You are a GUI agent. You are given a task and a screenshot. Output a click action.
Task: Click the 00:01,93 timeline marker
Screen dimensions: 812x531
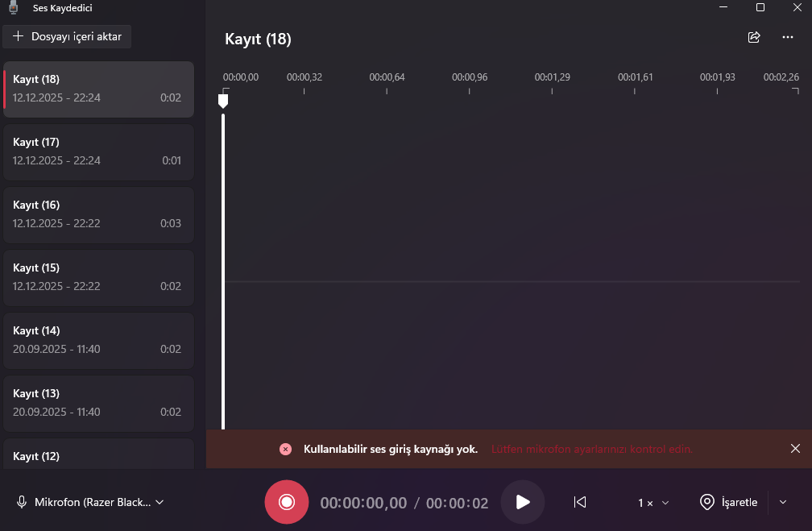pos(717,77)
